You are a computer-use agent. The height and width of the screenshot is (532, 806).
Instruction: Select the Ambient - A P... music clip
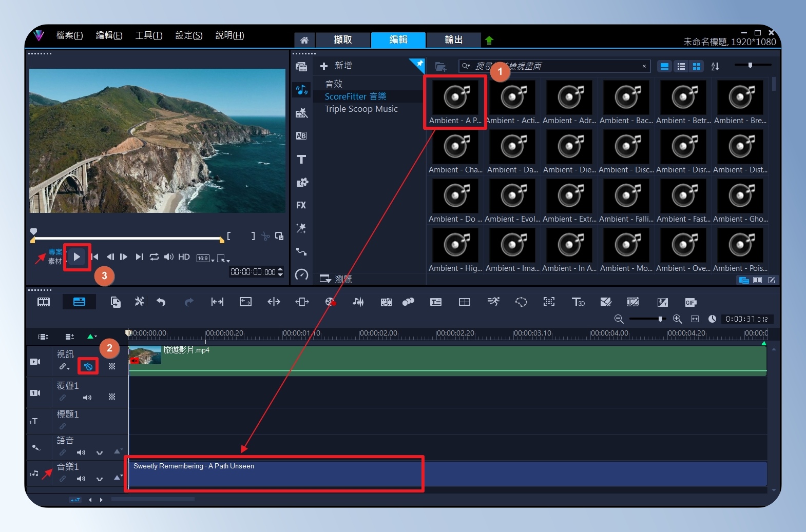[x=455, y=102]
